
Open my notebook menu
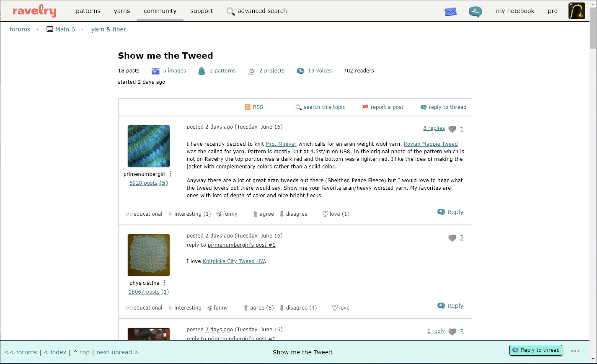(x=515, y=11)
